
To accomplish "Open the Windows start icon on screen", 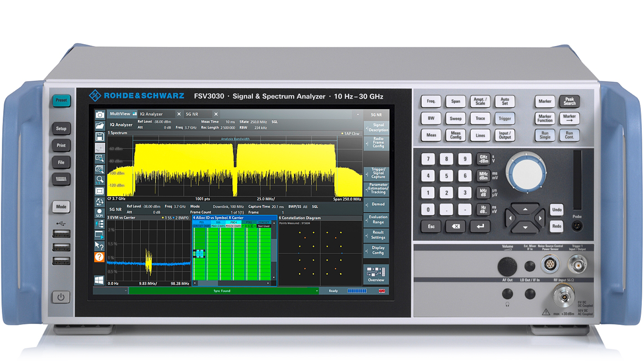I will tap(99, 280).
